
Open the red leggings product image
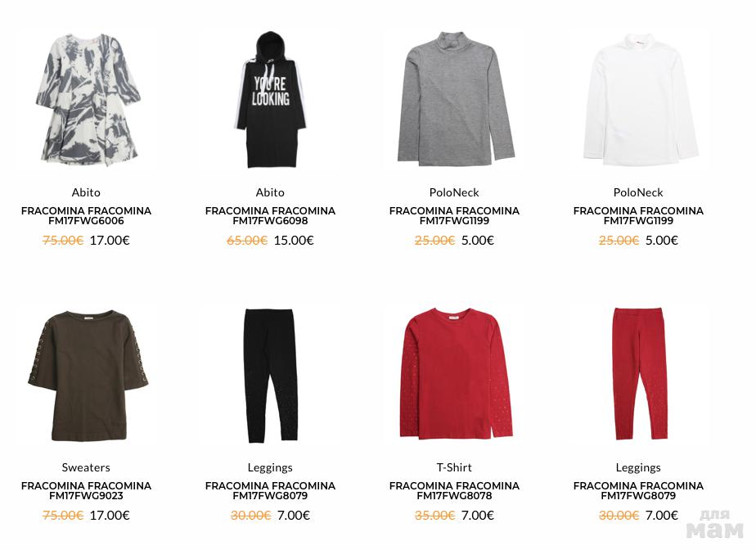(638, 374)
